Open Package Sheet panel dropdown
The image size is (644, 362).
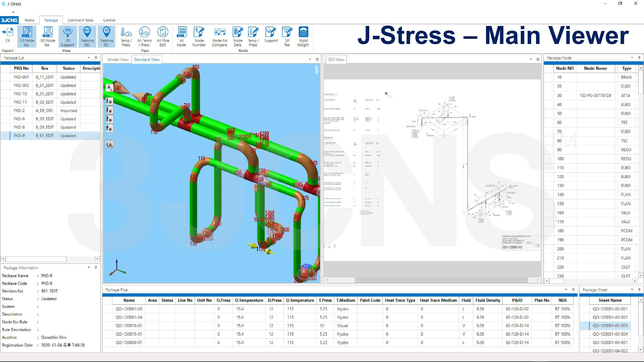632,290
